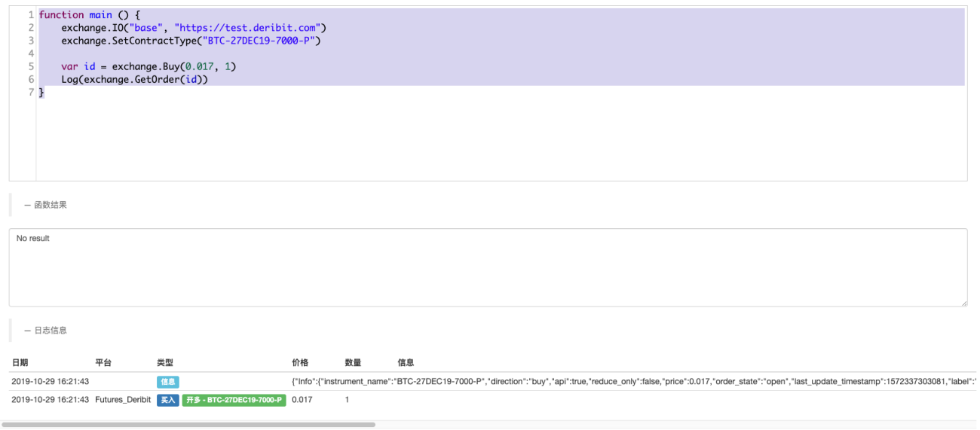This screenshot has width=980, height=430.
Task: Collapse the 日志信息 section header
Action: [x=45, y=331]
